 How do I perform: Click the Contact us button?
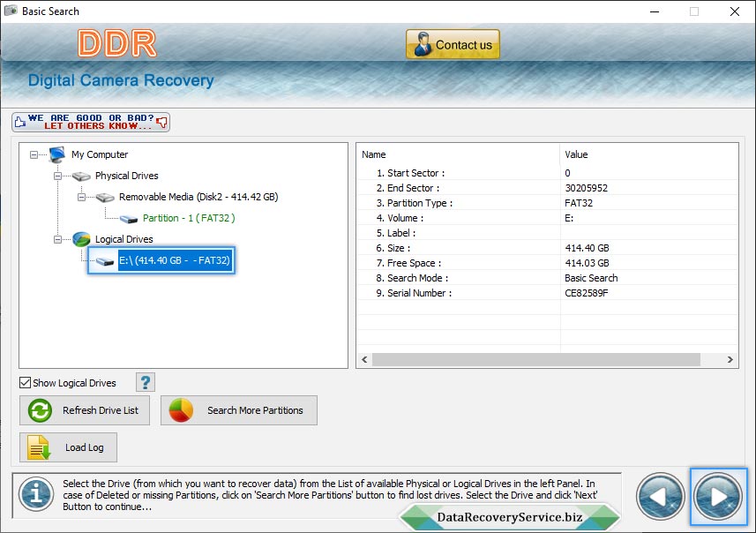point(453,44)
